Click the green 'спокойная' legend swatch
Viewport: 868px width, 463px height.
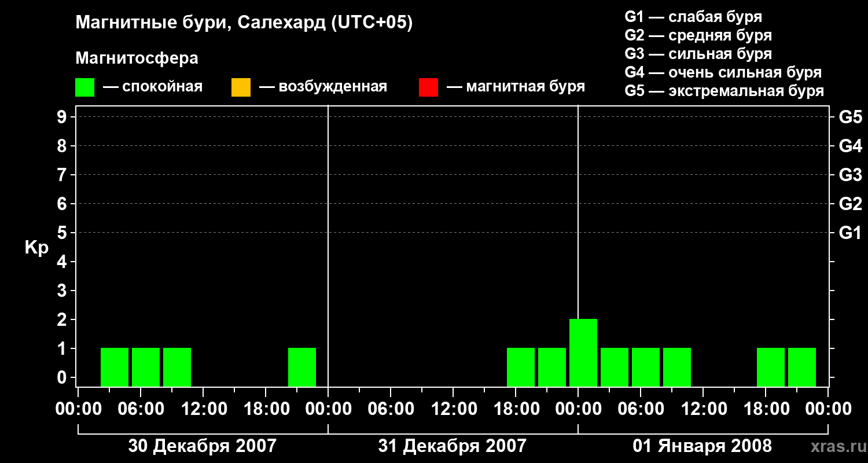[85, 87]
